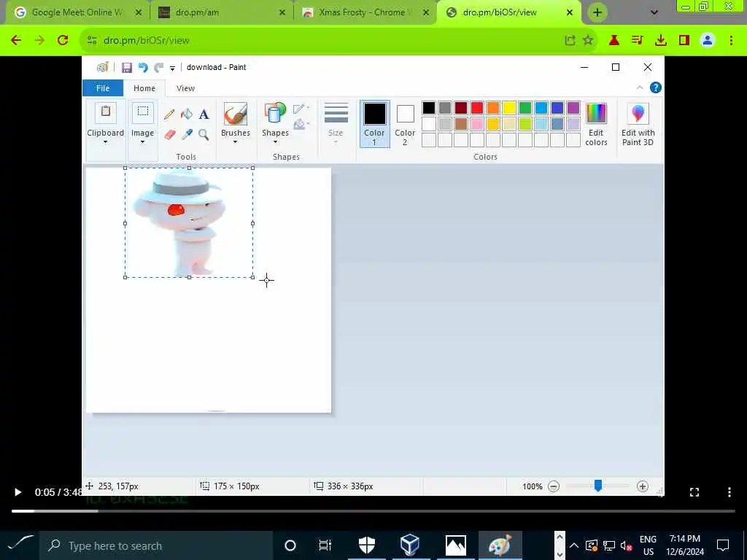Screen dimensions: 747x560
Task: Play the video
Action: [18, 492]
